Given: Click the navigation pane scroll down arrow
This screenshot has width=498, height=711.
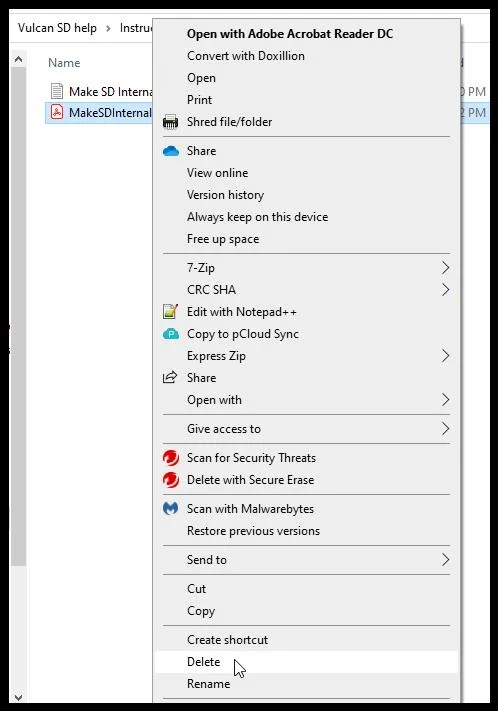Looking at the screenshot, I should click(19, 697).
